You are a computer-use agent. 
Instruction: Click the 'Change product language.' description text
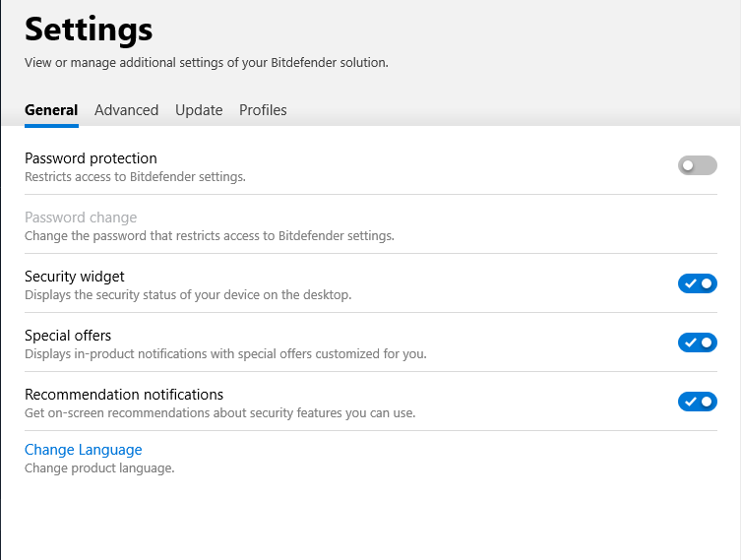(99, 468)
